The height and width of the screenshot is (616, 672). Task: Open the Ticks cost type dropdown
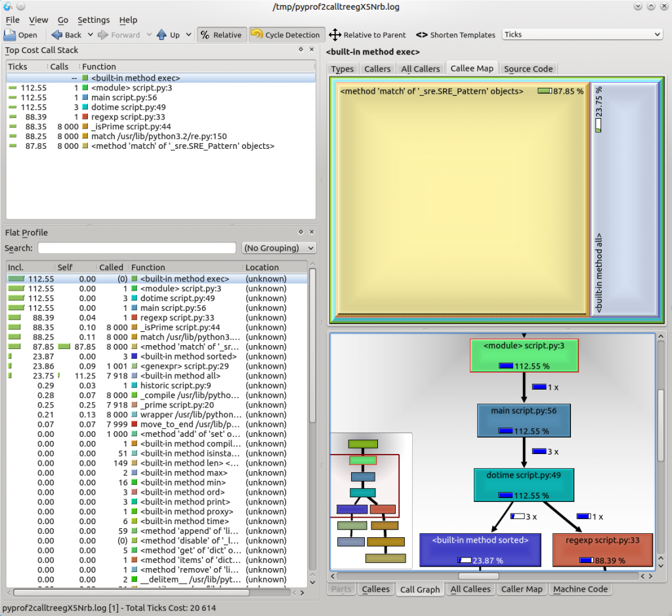tap(581, 34)
